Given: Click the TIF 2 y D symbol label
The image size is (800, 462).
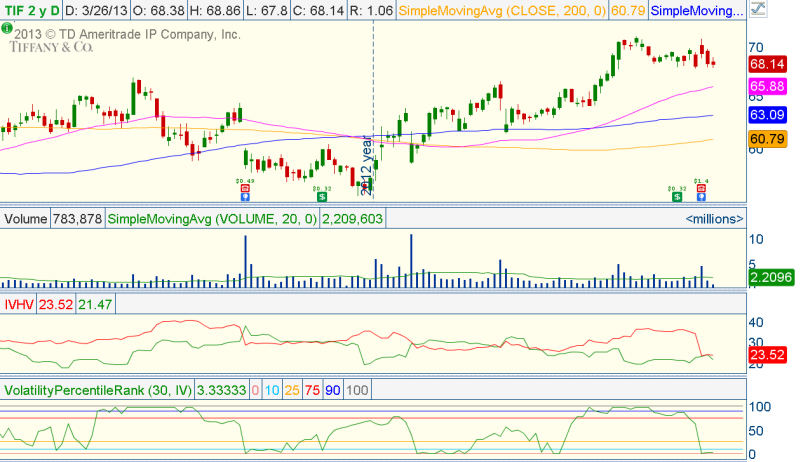Looking at the screenshot, I should point(30,12).
